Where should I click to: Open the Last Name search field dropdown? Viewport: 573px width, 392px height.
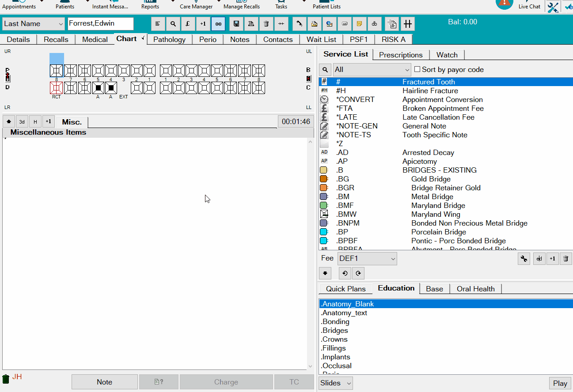[x=61, y=24]
